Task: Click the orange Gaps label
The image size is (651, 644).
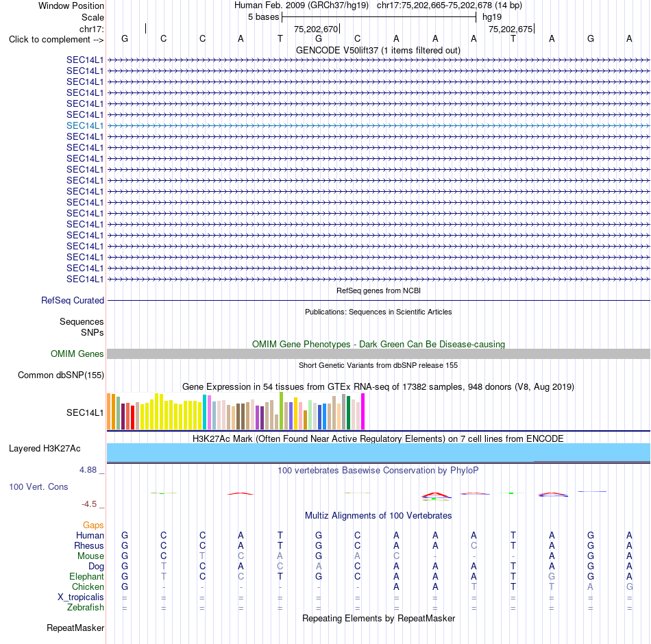Action: (x=93, y=525)
